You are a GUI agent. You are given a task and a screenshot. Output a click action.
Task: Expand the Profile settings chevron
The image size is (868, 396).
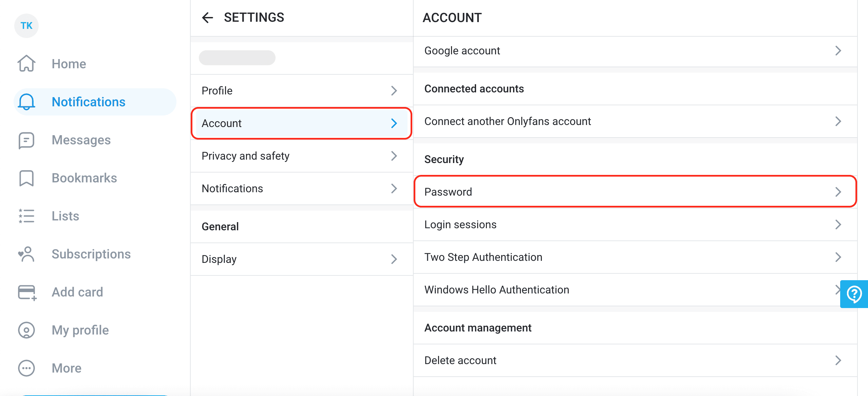tap(394, 91)
